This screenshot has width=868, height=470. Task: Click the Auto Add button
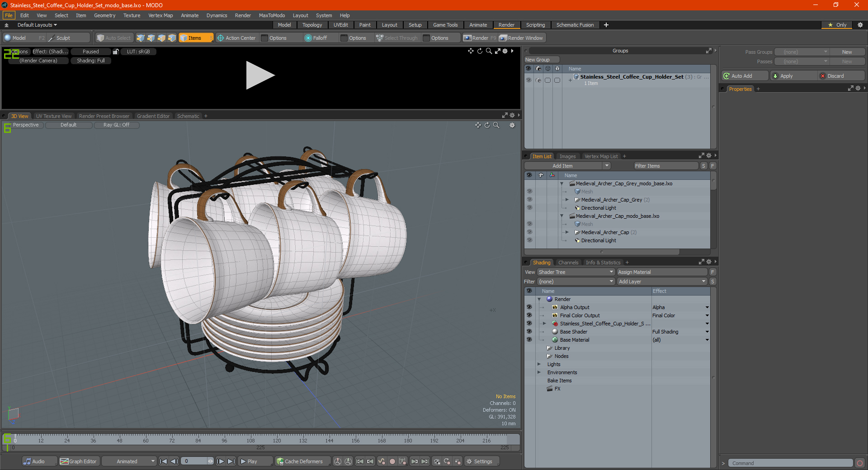(x=745, y=76)
